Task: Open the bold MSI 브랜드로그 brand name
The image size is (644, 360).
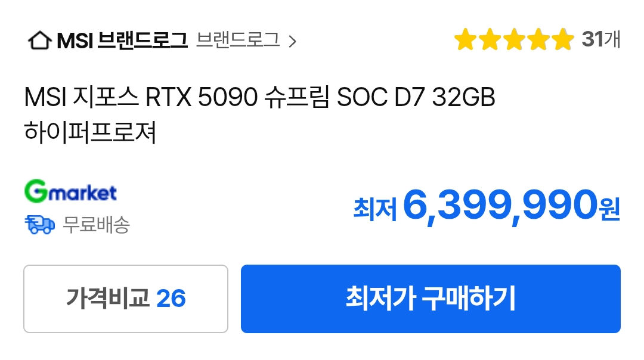Action: [122, 41]
